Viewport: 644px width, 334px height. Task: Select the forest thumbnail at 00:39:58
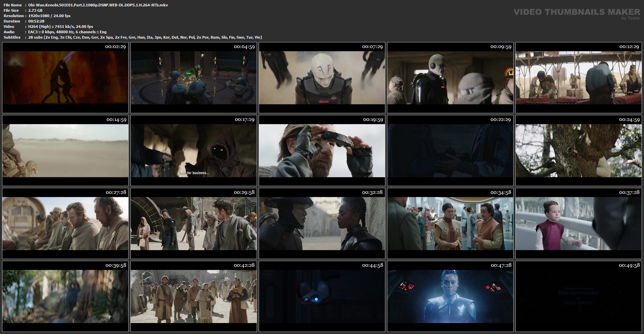[65, 296]
